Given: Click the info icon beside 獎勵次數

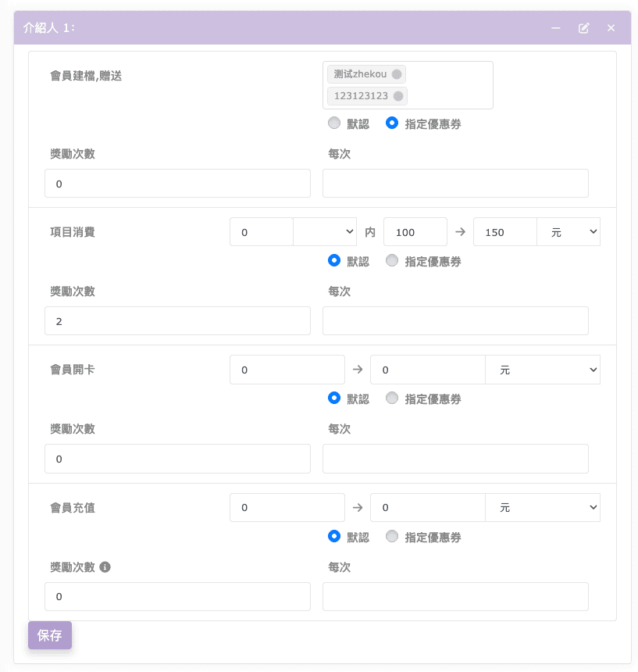Looking at the screenshot, I should (105, 567).
